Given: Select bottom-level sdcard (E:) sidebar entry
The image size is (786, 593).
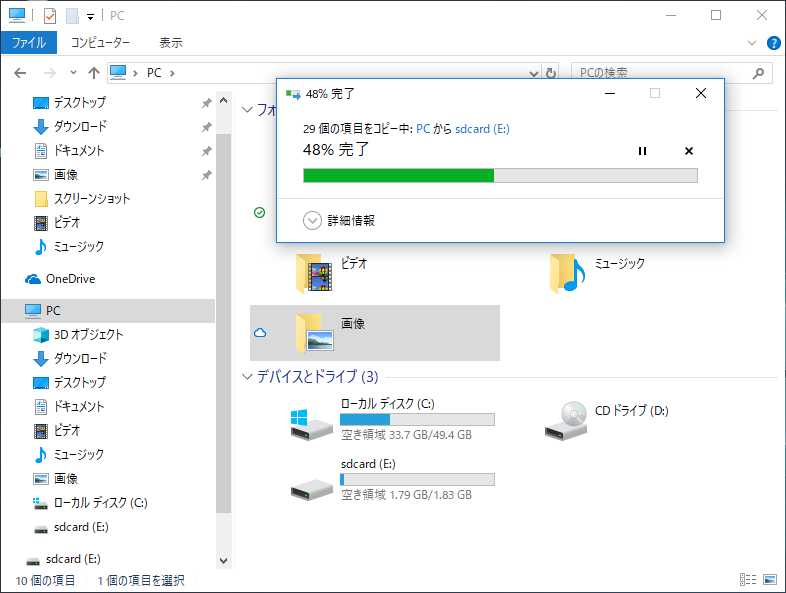Looking at the screenshot, I should click(x=73, y=559).
